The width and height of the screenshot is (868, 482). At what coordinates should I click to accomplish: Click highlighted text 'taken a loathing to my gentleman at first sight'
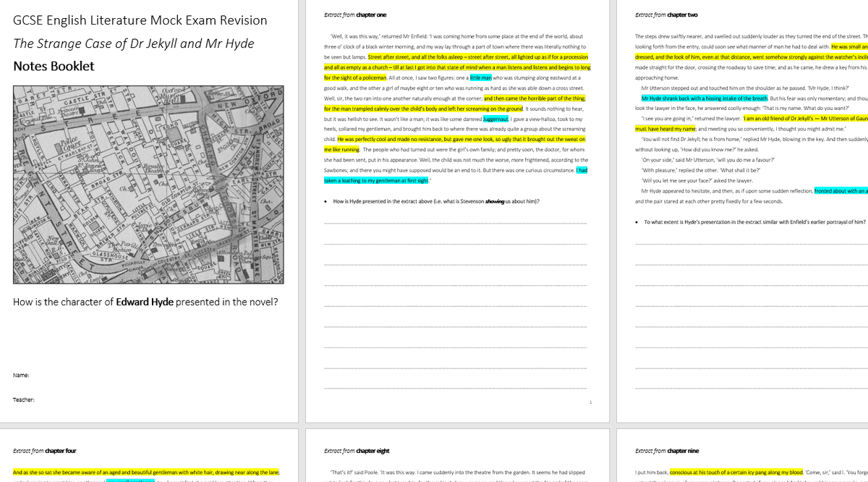[378, 180]
